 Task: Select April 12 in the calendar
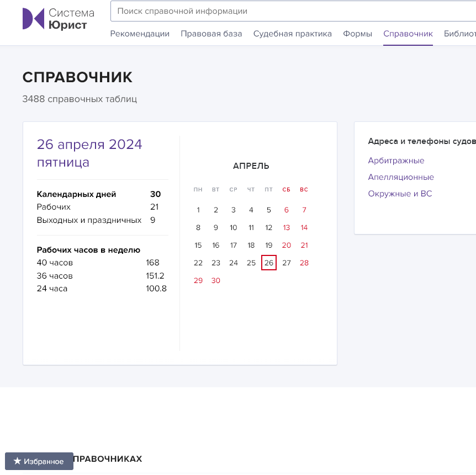click(269, 227)
